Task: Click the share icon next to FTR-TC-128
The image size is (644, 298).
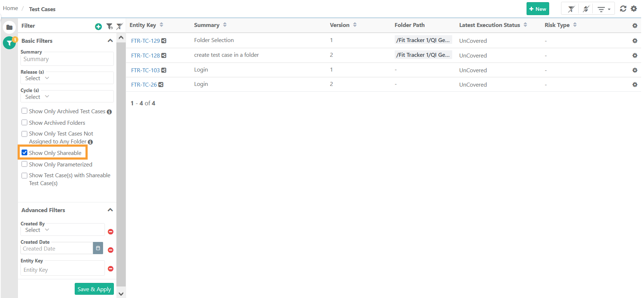Action: click(x=164, y=55)
